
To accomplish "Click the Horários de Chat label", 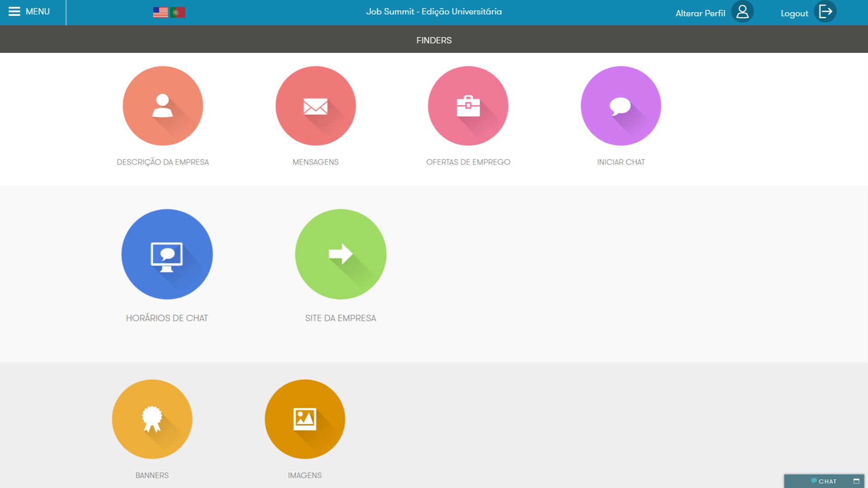I will click(167, 318).
